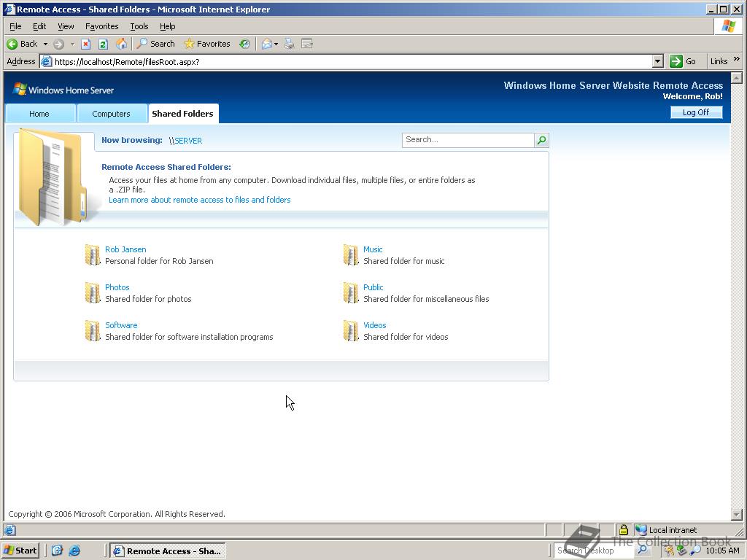747x560 pixels.
Task: Click the Search Desktop field in taskbar
Action: coord(594,551)
